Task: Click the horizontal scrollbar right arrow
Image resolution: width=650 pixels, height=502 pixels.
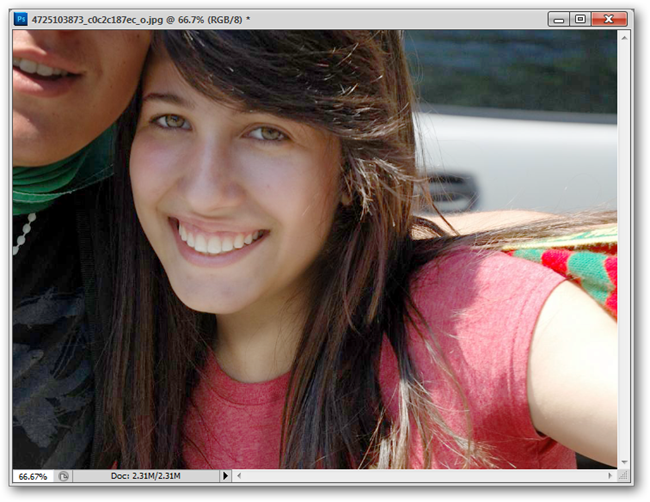Action: point(610,476)
